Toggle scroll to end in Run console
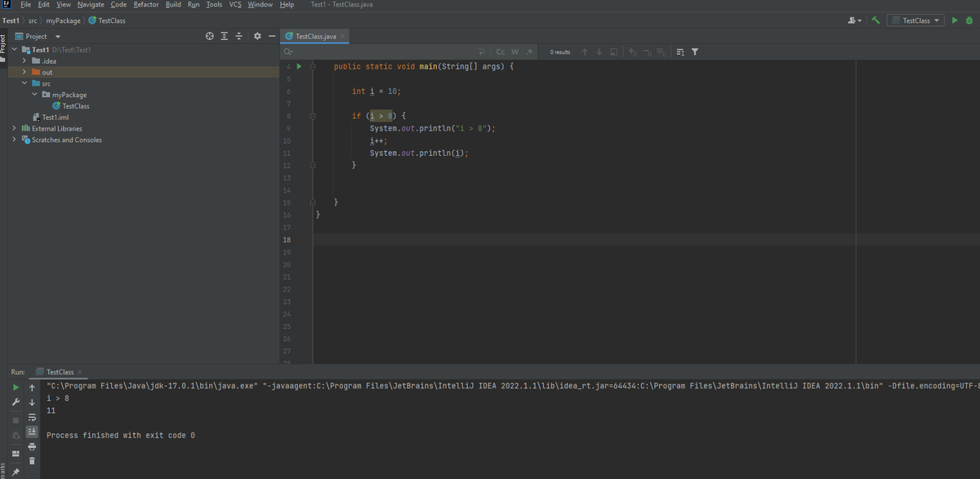This screenshot has height=479, width=980. point(32,432)
